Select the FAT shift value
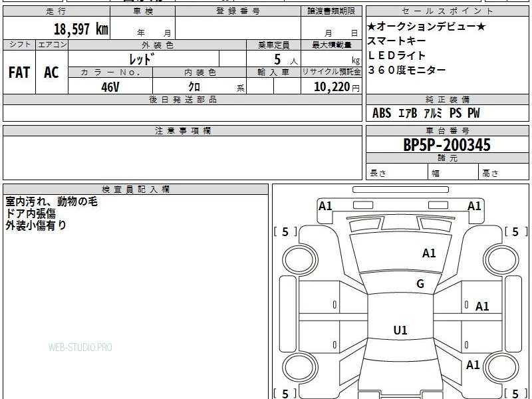Image resolution: width=532 pixels, height=399 pixels. (x=19, y=72)
